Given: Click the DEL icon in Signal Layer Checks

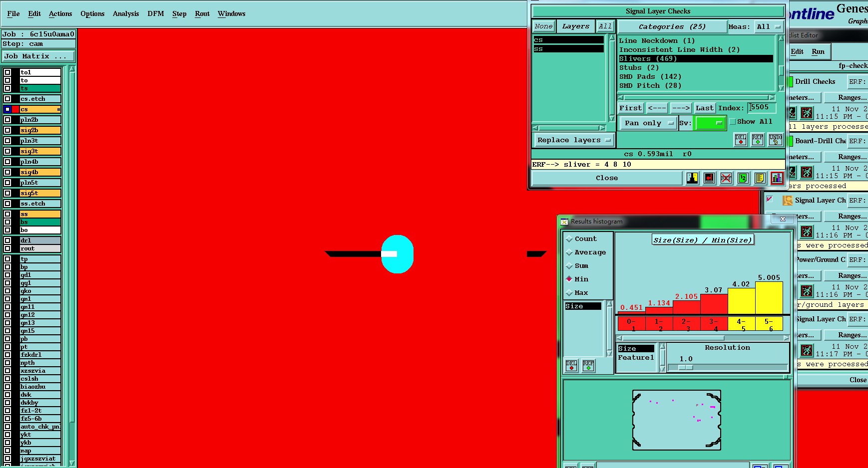Looking at the screenshot, I should tap(741, 140).
